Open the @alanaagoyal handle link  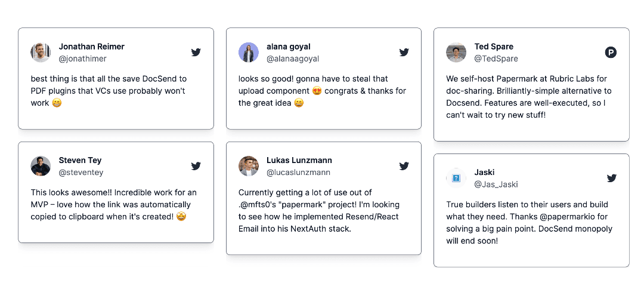point(293,59)
